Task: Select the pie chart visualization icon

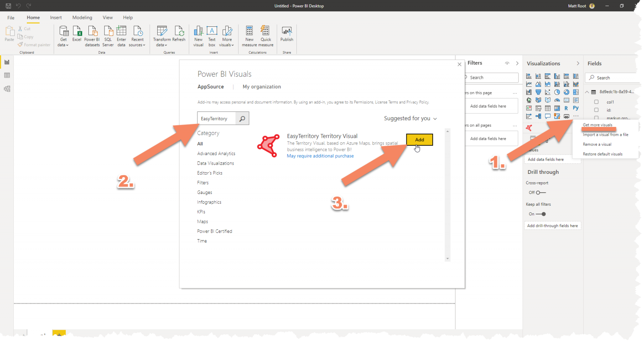Action: click(x=557, y=92)
